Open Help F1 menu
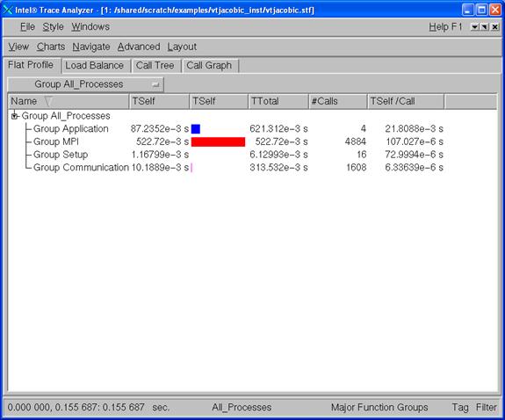The height and width of the screenshot is (420, 505). 445,26
